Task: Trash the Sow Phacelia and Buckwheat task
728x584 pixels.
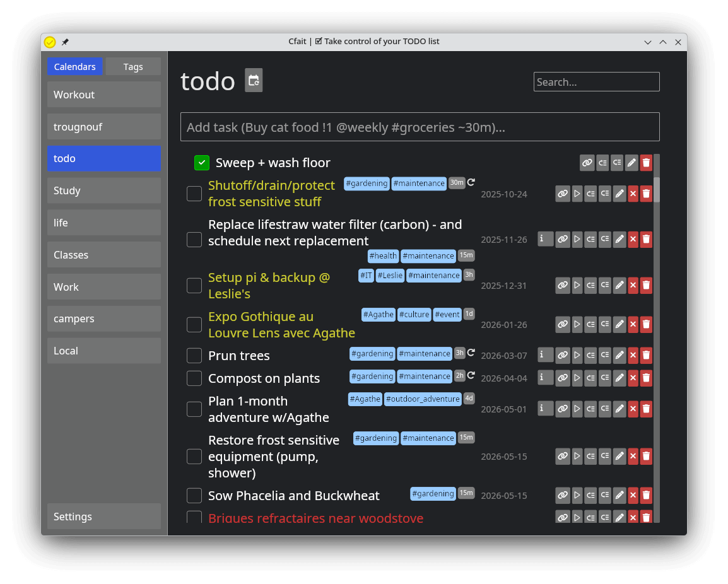Action: pos(646,496)
